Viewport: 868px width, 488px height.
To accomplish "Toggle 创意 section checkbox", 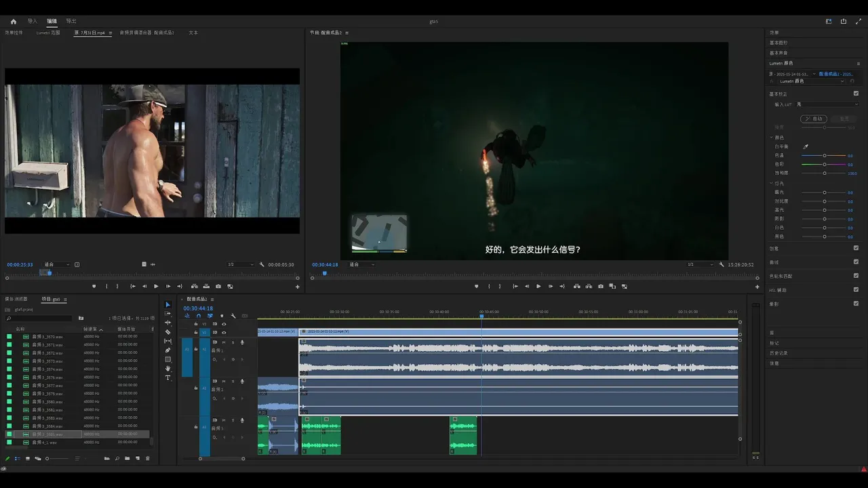I will point(856,248).
